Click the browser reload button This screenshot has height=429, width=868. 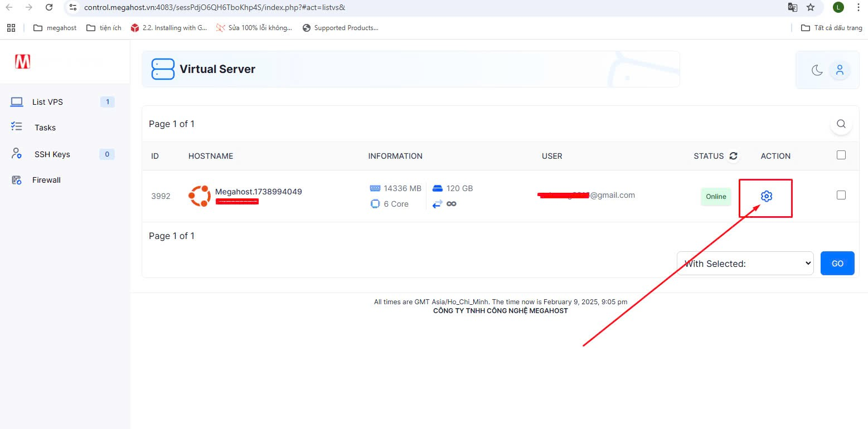point(49,8)
